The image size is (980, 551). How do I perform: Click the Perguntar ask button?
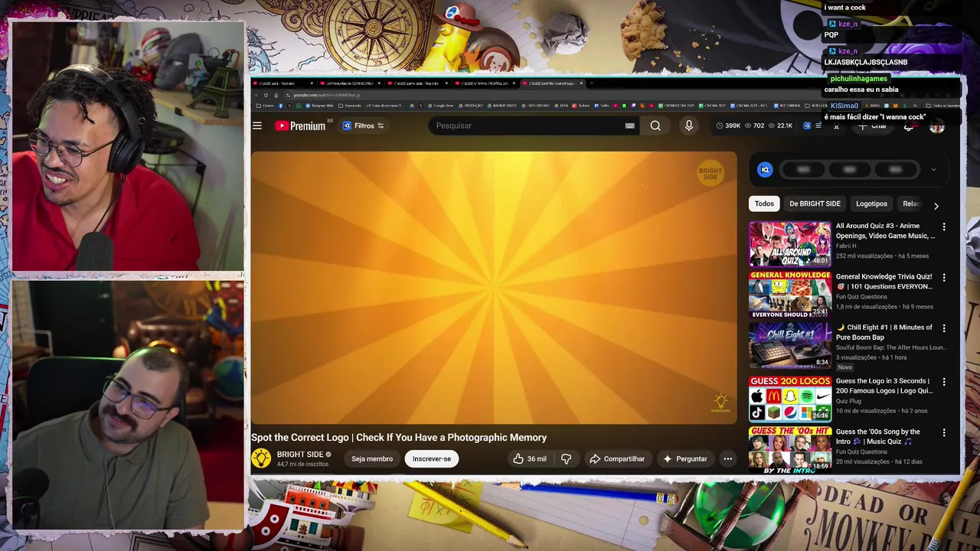click(685, 458)
